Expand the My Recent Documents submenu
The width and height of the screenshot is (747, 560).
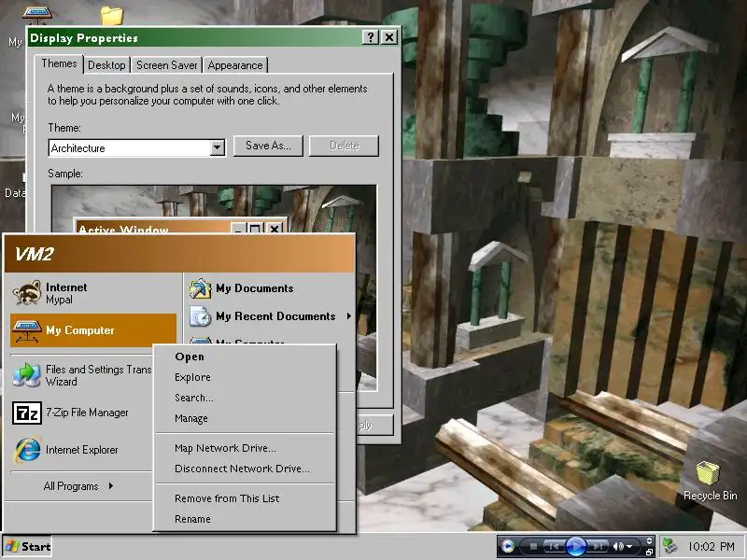click(269, 316)
